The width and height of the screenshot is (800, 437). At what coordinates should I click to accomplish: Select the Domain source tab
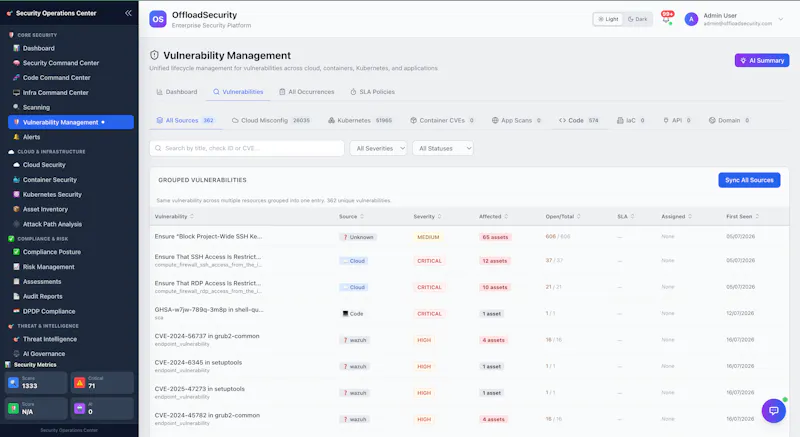tap(729, 120)
